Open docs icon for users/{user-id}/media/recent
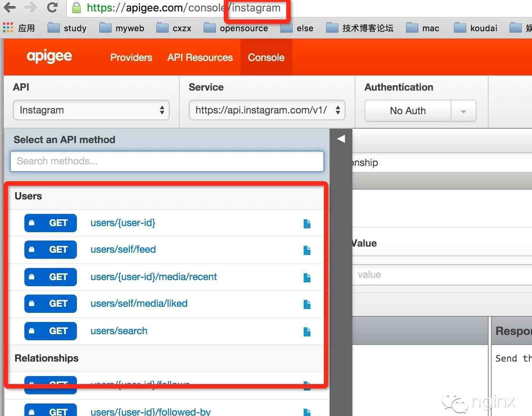The height and width of the screenshot is (416, 532). coord(307,277)
